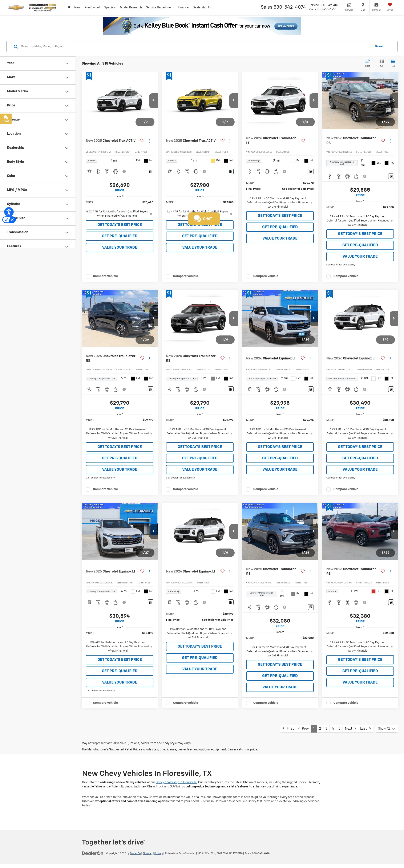Expand the Body Style filter
This screenshot has height=868, width=404.
coord(38,162)
